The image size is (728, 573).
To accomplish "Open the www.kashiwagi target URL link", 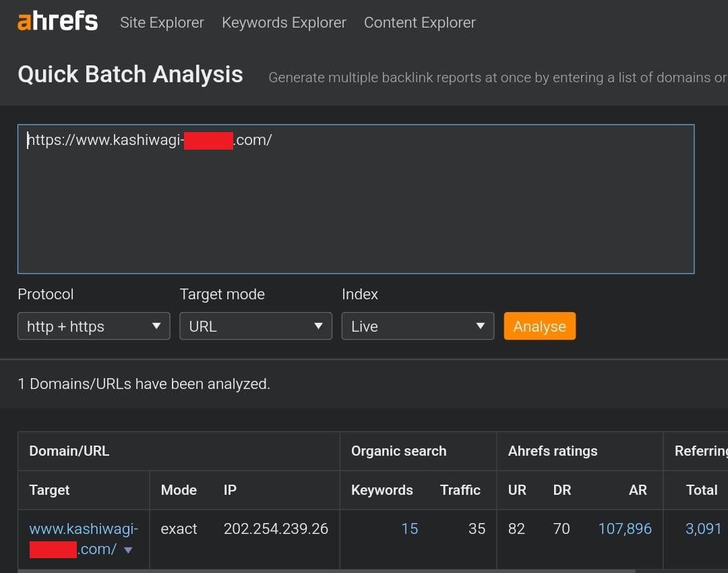I will click(83, 529).
